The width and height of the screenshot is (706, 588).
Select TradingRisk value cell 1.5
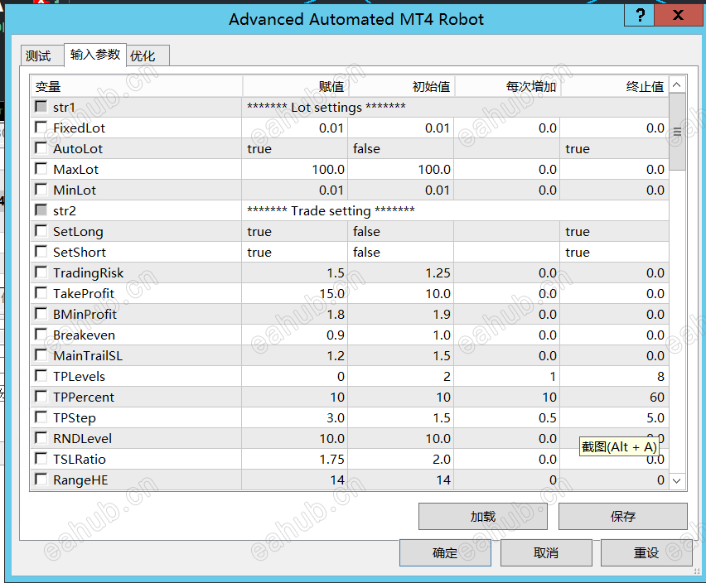[295, 272]
